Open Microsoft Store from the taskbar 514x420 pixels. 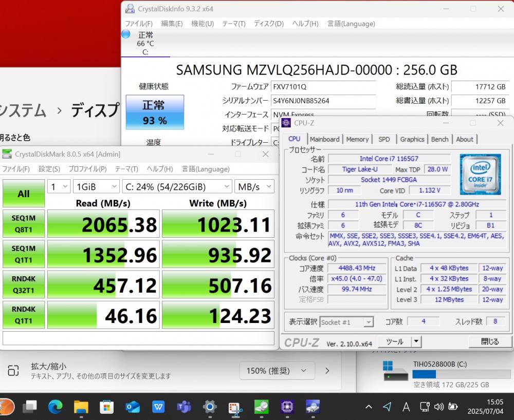click(x=106, y=407)
